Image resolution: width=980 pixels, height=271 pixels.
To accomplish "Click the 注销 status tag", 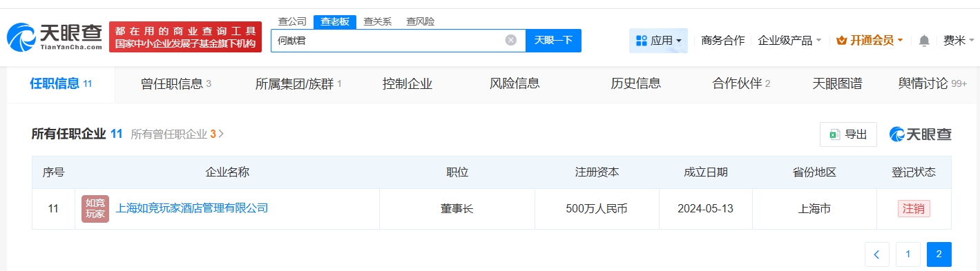I will 914,208.
